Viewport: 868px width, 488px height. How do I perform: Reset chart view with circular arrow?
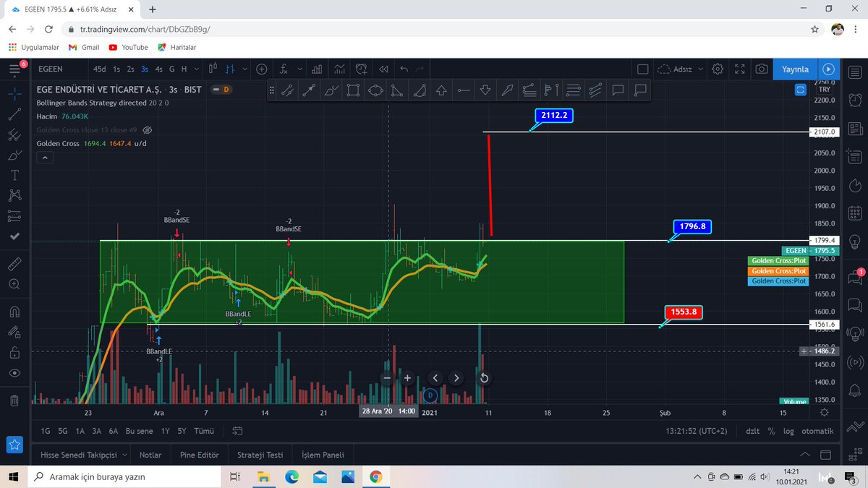[484, 377]
